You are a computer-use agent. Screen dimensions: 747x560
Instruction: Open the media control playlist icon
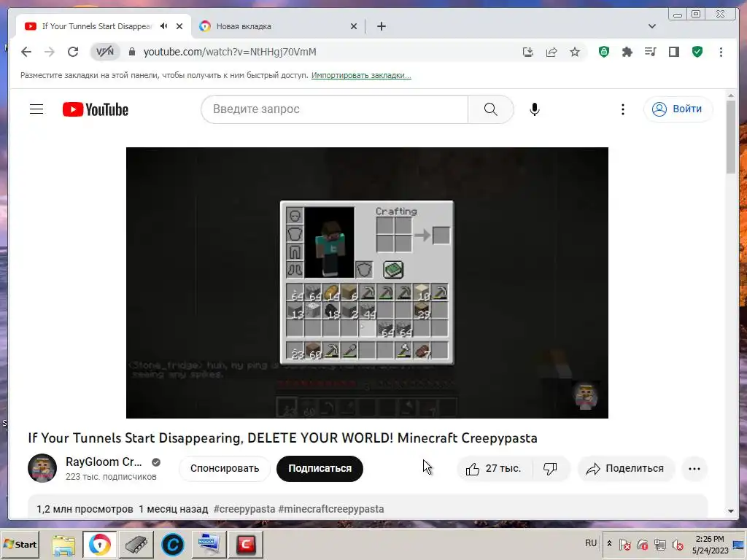650,52
